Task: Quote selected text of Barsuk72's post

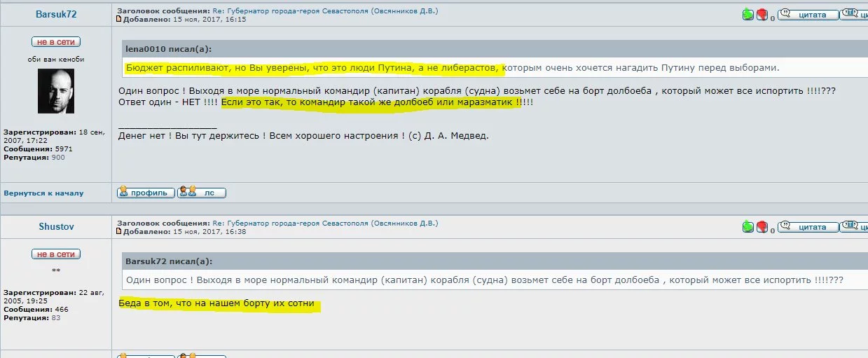Action: 854,14
